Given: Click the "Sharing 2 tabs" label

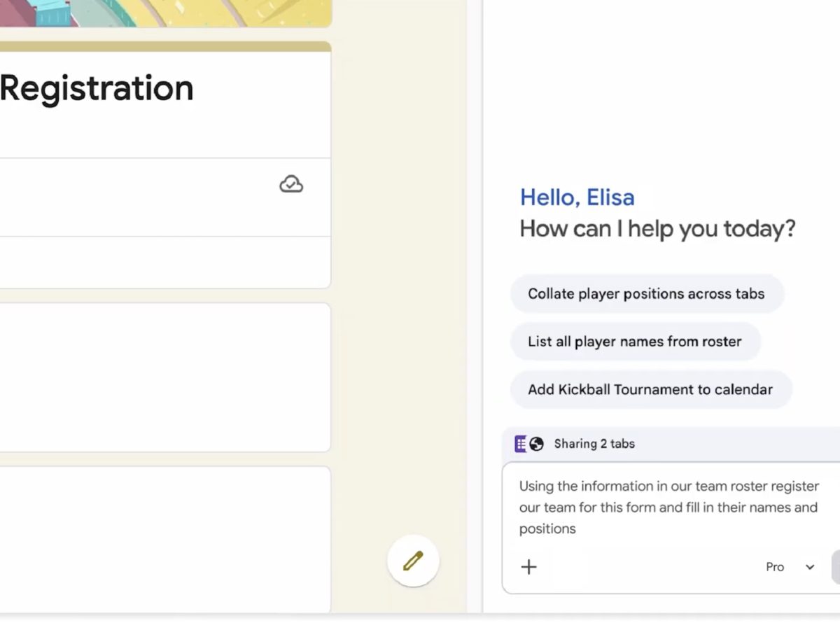Looking at the screenshot, I should [x=594, y=444].
